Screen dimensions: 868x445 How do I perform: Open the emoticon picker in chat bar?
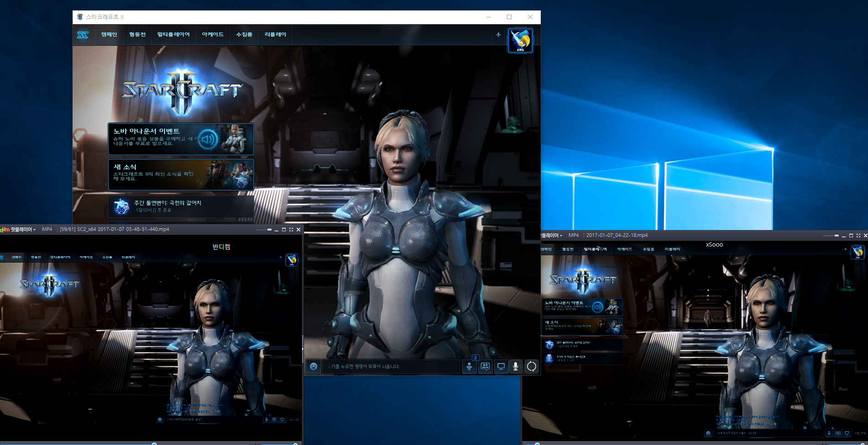pos(313,366)
